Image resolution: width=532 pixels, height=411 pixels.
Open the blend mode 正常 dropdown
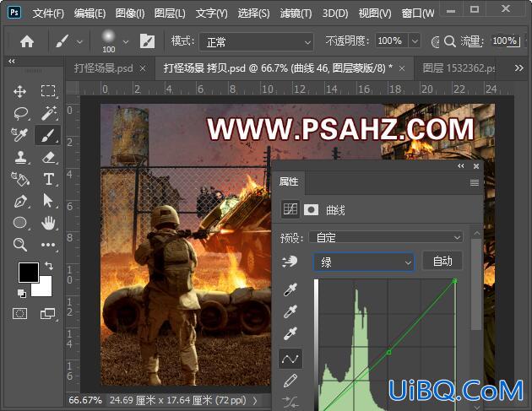click(x=256, y=41)
